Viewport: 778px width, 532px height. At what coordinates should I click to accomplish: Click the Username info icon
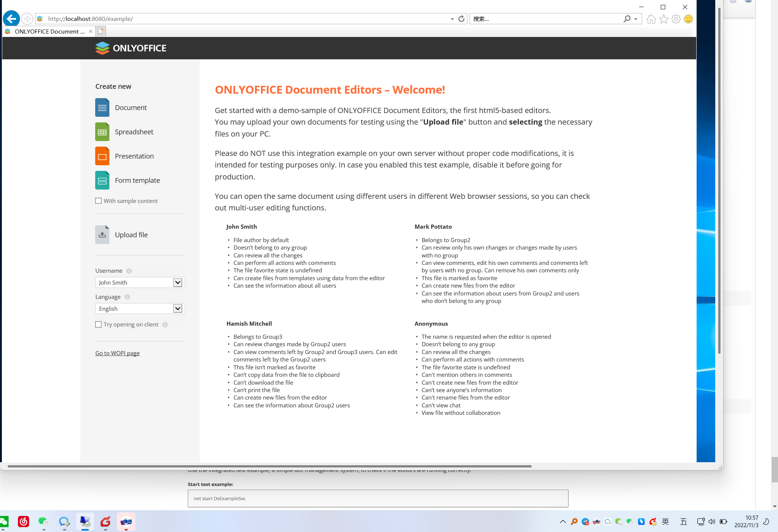click(129, 271)
